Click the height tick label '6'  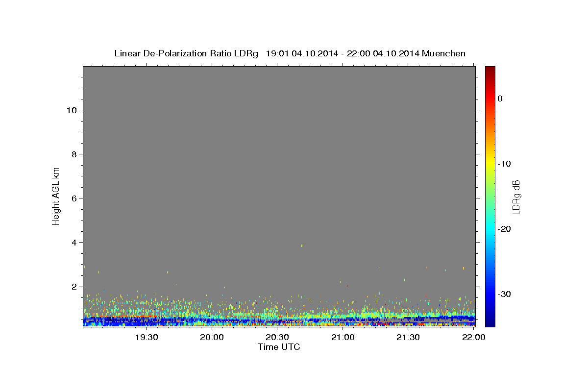(x=73, y=198)
